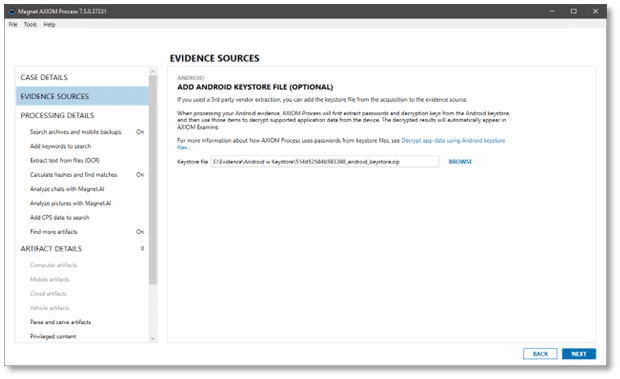
Task: Click the sidebar vertical scrollbar thumb
Action: tap(153, 180)
